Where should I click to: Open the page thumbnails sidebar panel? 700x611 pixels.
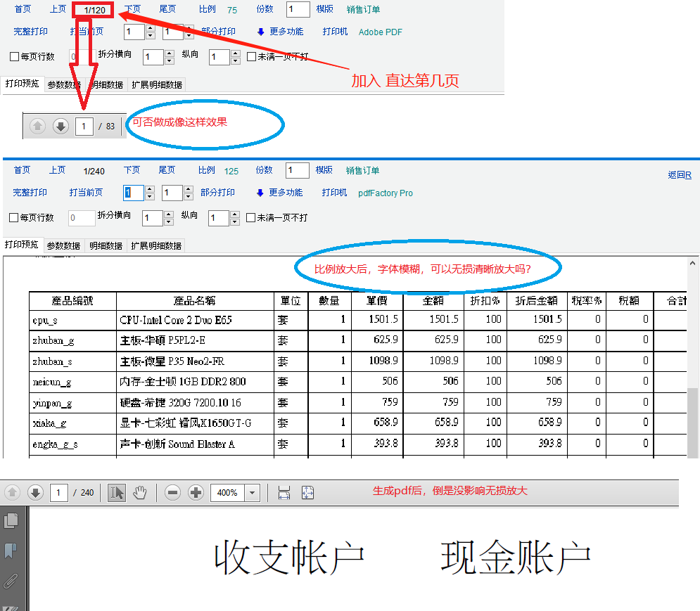[11, 520]
